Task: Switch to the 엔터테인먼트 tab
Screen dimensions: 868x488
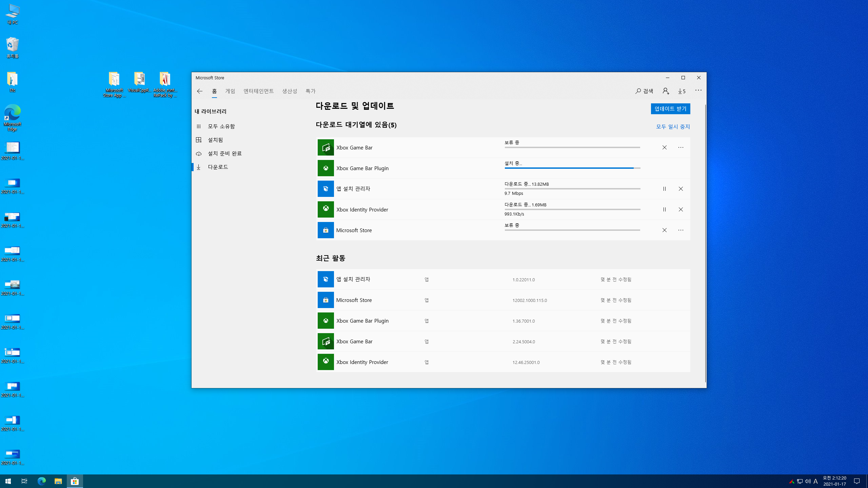Action: (258, 91)
